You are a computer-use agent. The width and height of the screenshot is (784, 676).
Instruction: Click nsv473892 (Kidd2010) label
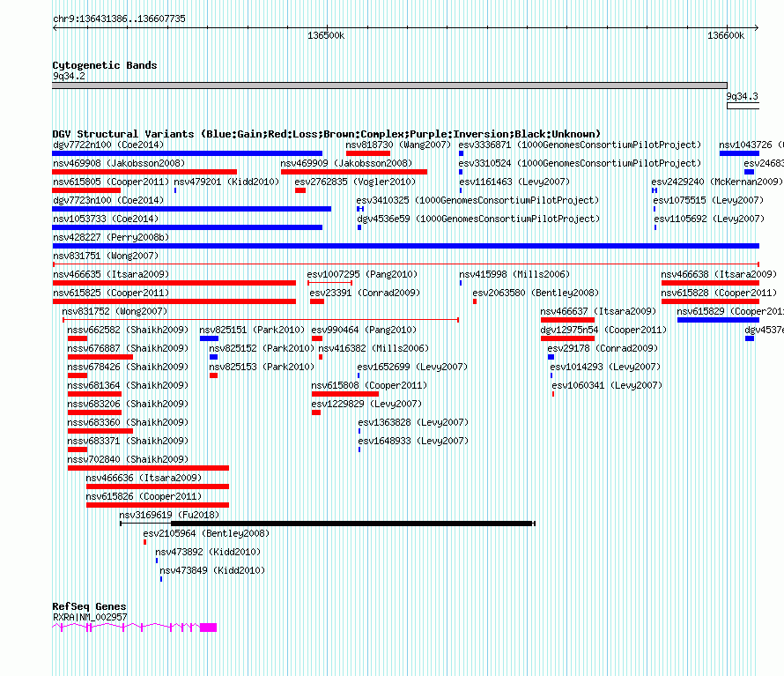208,553
